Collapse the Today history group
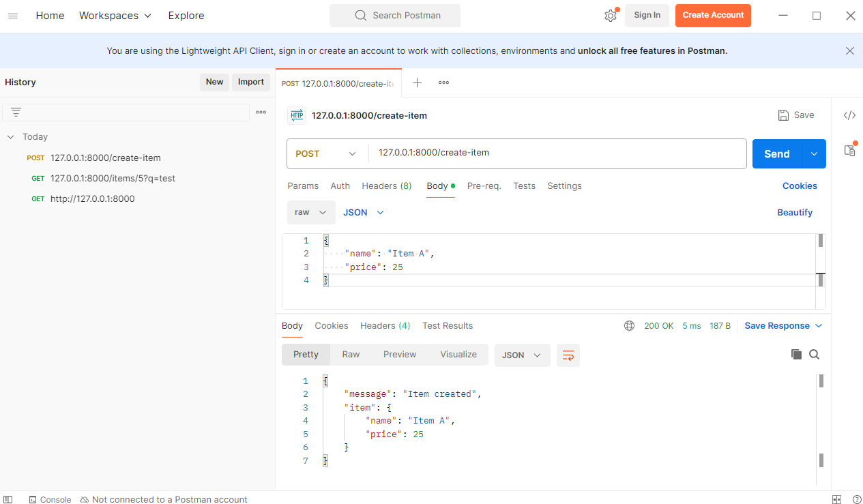Image resolution: width=863 pixels, height=504 pixels. click(x=11, y=137)
